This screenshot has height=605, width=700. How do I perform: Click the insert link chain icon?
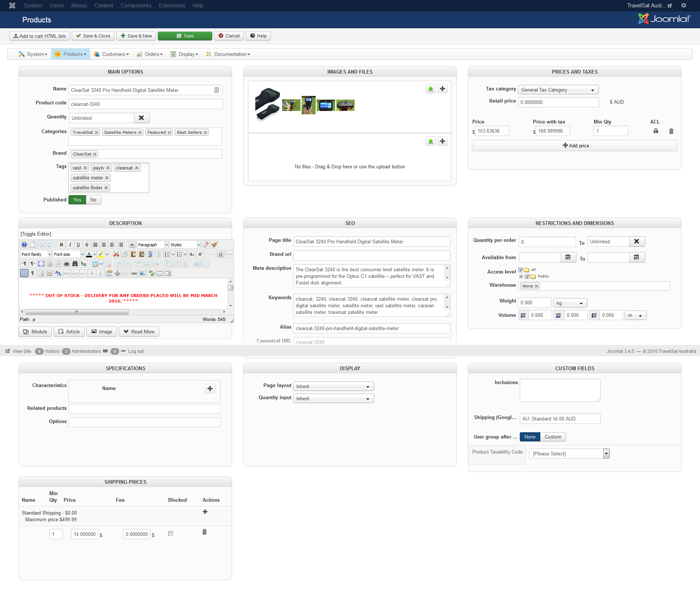click(x=134, y=273)
